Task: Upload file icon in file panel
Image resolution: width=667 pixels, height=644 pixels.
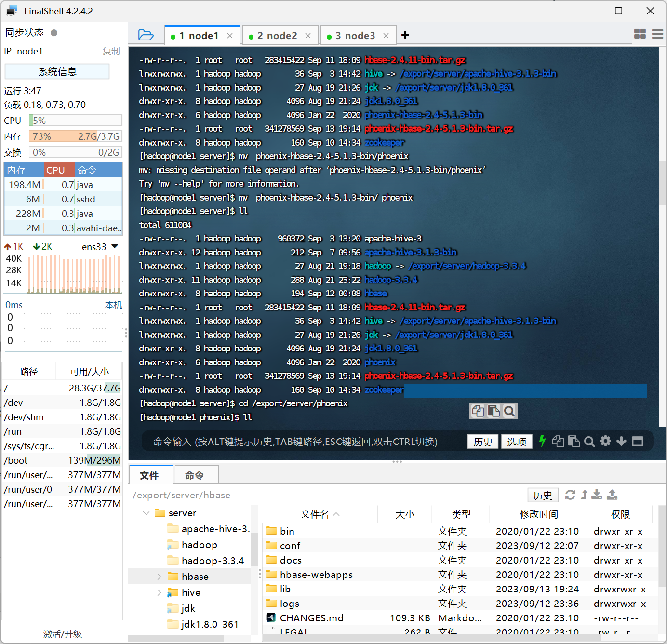Action: (612, 495)
